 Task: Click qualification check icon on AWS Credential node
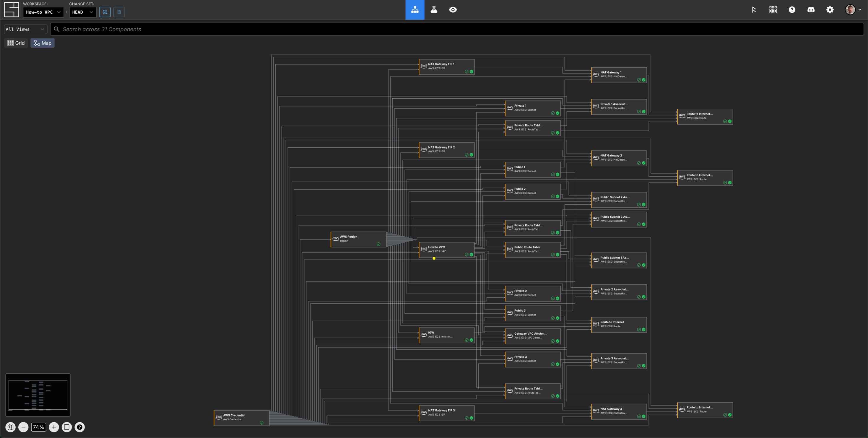tap(261, 423)
